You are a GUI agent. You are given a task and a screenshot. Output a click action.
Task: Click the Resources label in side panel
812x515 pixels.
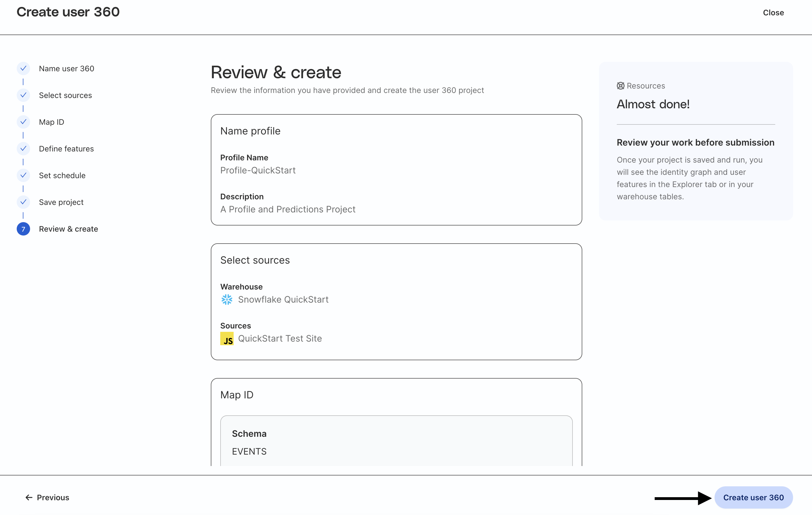(646, 86)
